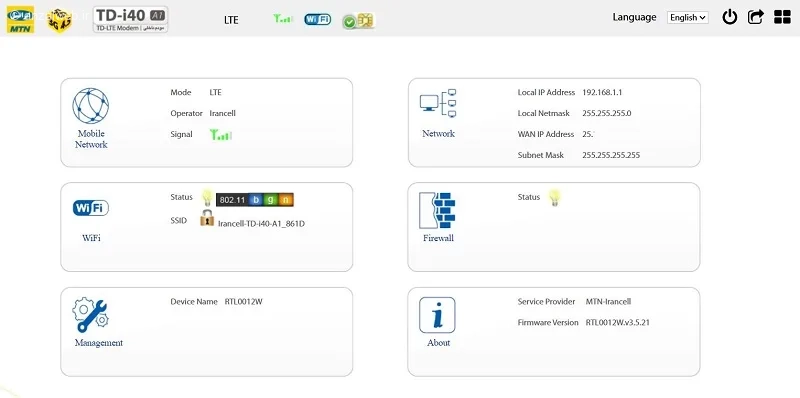Click the Local Netmask 255.255.255.0
Screen dimensions: 800x398
[607, 113]
